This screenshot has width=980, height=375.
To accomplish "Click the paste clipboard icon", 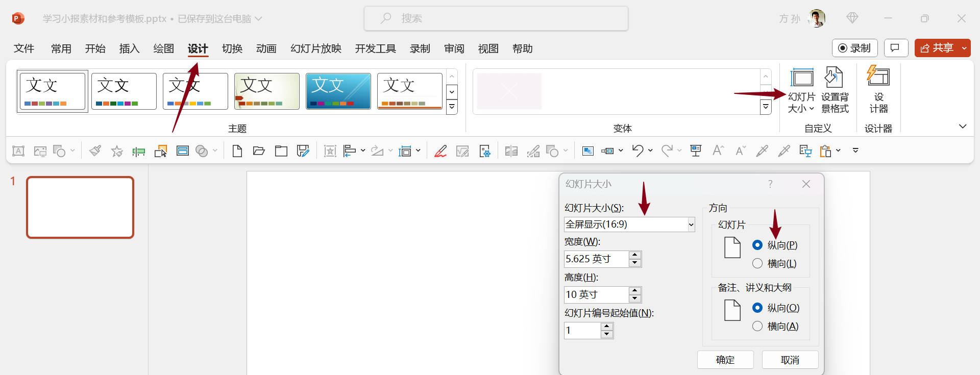I will click(x=825, y=151).
